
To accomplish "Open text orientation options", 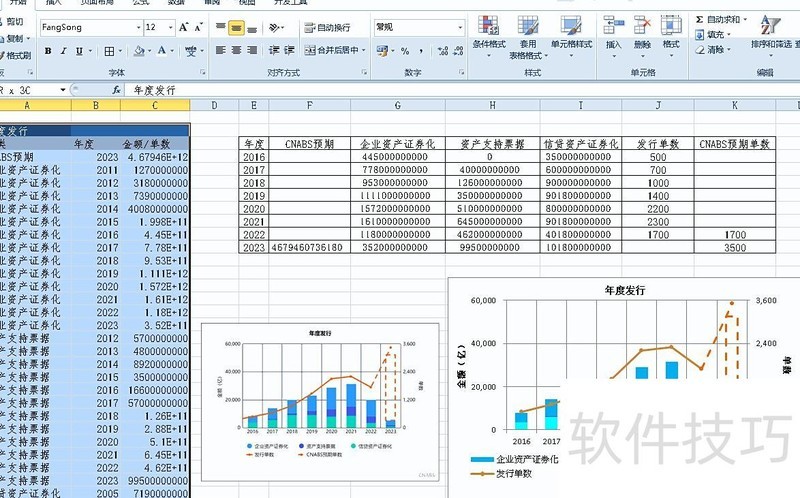I will click(x=276, y=27).
